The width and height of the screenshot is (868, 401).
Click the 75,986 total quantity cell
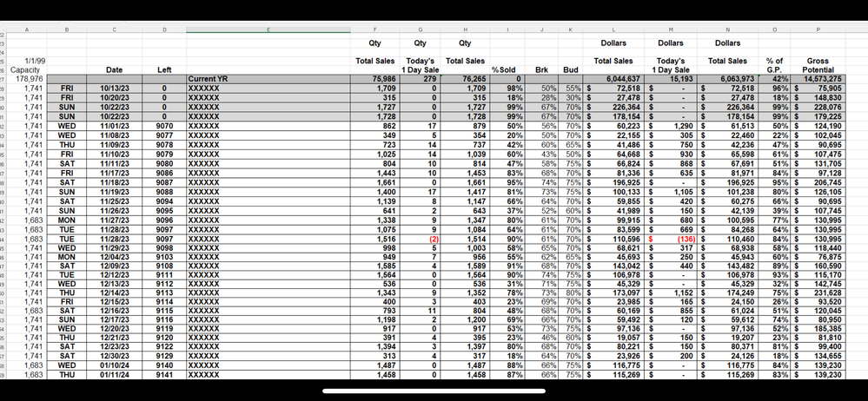click(374, 79)
